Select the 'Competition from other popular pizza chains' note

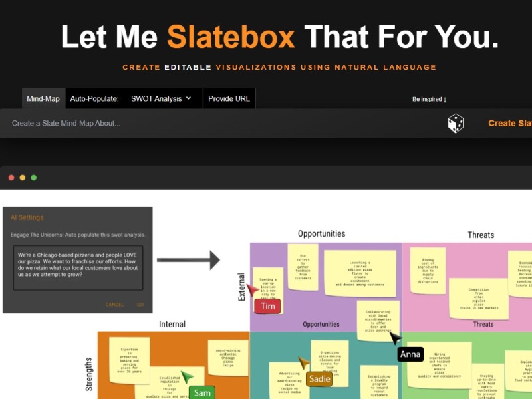pyautogui.click(x=479, y=299)
